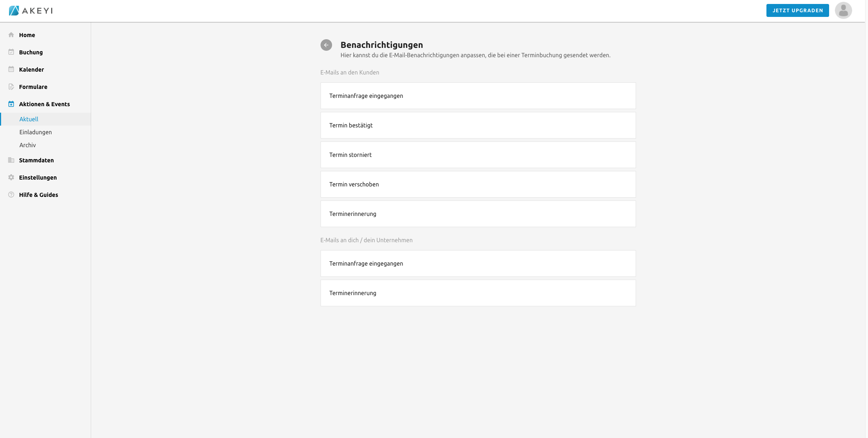This screenshot has width=868, height=438.
Task: Click the Stammdaten building icon
Action: tap(11, 160)
